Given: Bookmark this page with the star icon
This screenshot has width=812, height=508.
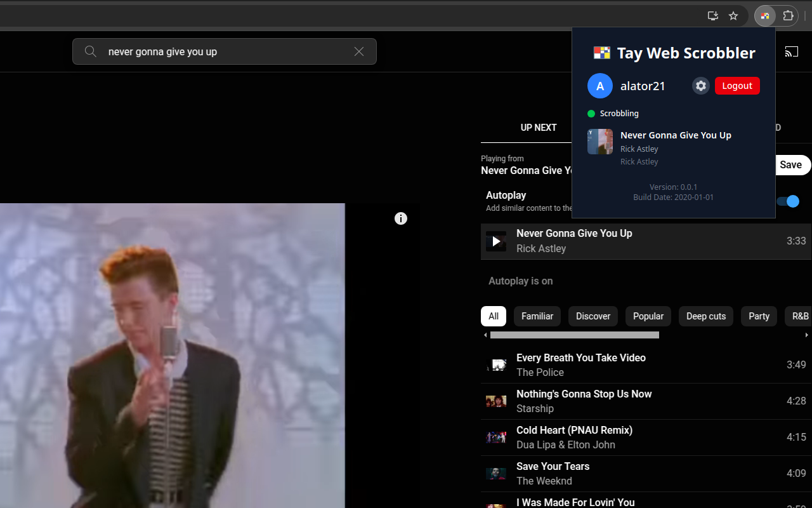Looking at the screenshot, I should (x=733, y=16).
